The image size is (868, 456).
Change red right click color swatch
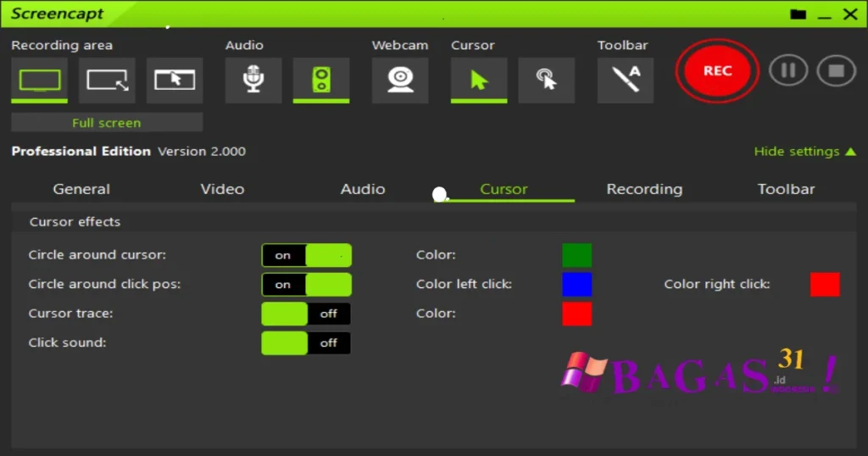[x=825, y=285]
